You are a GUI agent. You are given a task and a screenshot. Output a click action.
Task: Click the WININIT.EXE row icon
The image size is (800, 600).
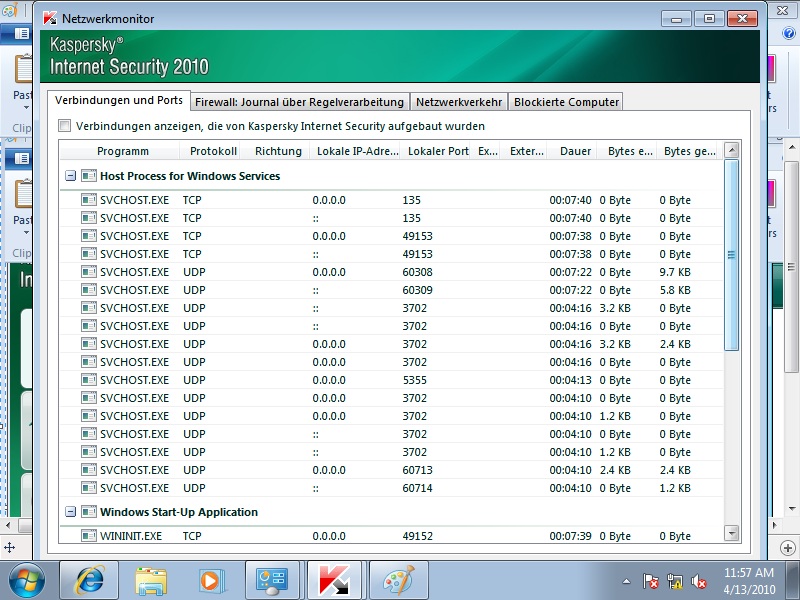pyautogui.click(x=89, y=536)
